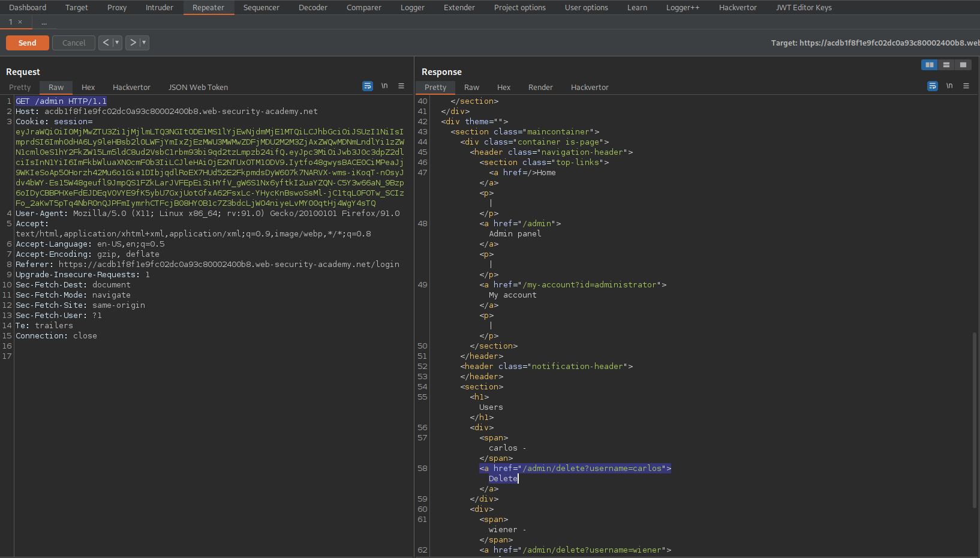Switch to Target tab
Image resolution: width=980 pixels, height=558 pixels.
[x=76, y=8]
